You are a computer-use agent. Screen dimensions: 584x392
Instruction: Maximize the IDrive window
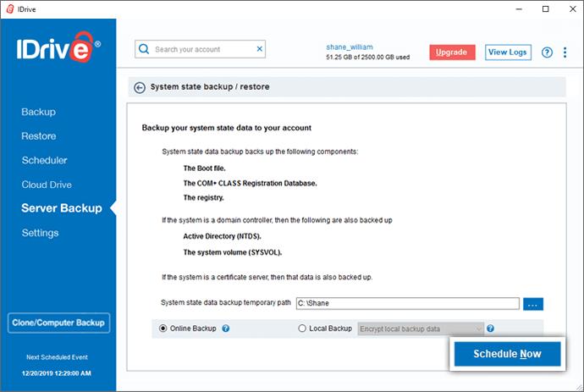pyautogui.click(x=546, y=9)
